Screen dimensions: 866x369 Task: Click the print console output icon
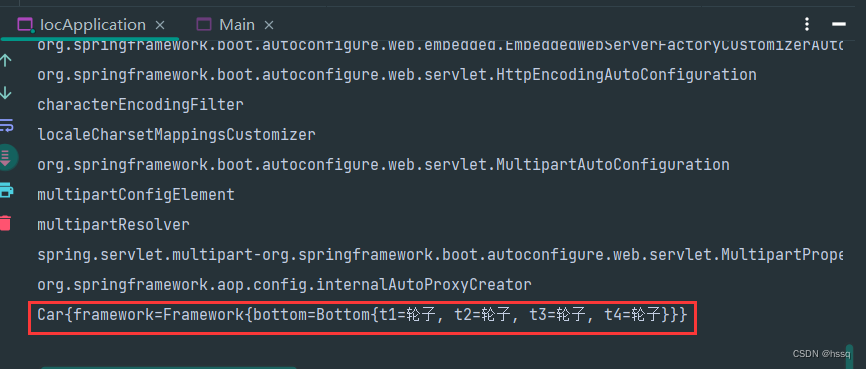(x=6, y=191)
